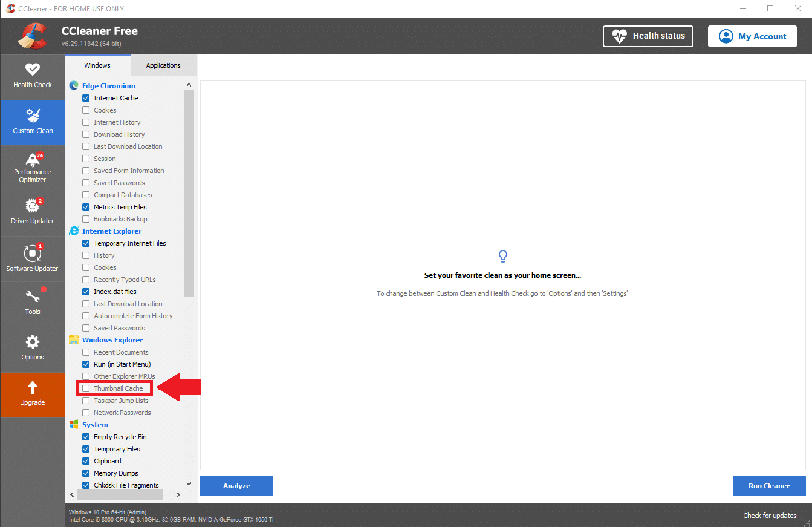Select the Custom Clean broom icon
This screenshot has height=527, width=812.
point(33,115)
